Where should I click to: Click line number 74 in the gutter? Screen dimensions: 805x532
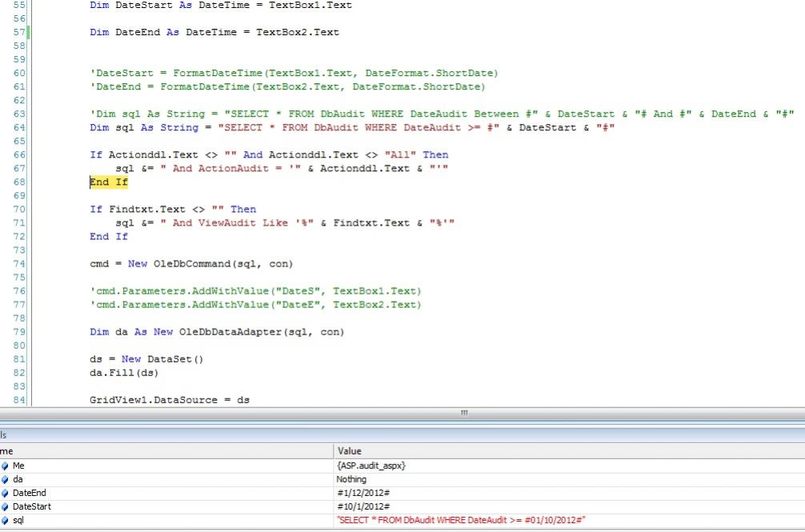[x=19, y=264]
